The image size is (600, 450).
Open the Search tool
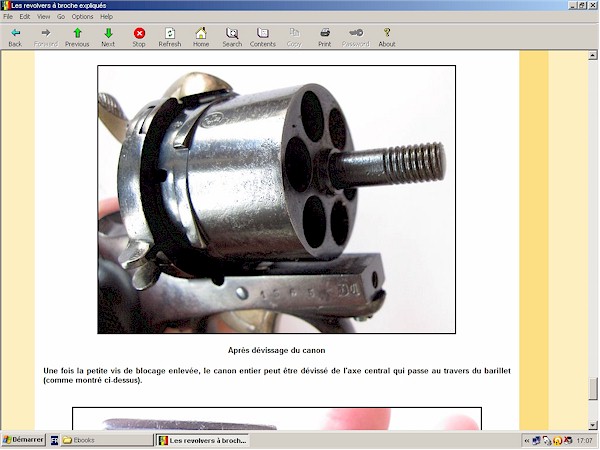[232, 37]
